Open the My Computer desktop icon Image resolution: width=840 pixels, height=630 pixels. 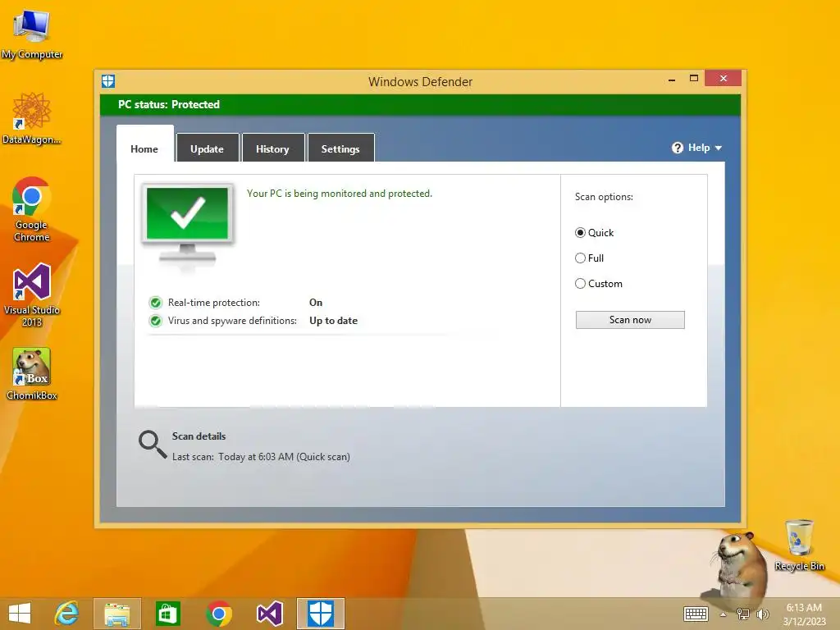tap(32, 33)
